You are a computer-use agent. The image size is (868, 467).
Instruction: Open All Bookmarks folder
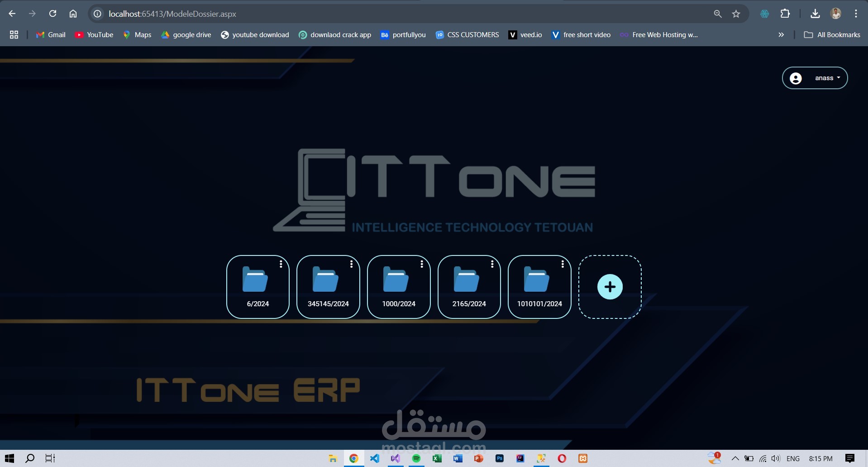[x=832, y=34]
